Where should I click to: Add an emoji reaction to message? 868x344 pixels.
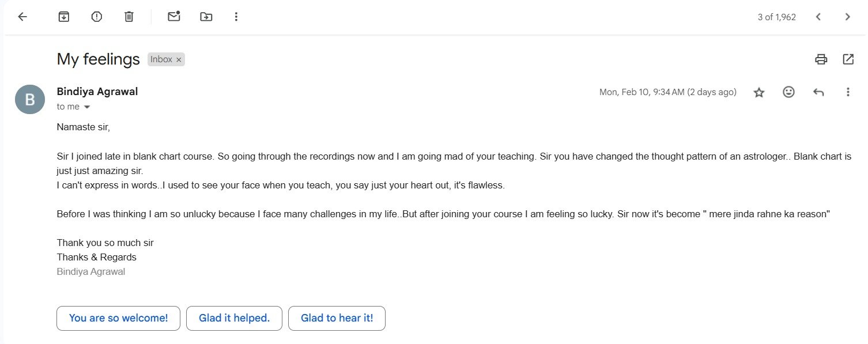click(x=789, y=92)
